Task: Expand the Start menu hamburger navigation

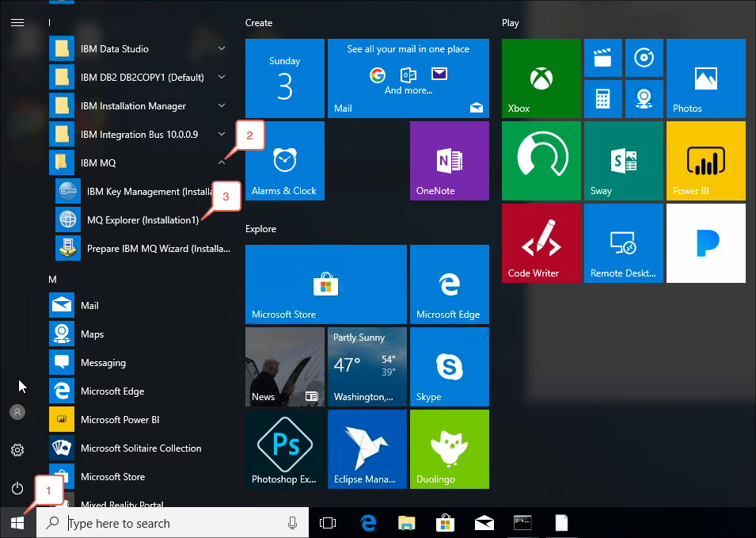Action: 17,23
